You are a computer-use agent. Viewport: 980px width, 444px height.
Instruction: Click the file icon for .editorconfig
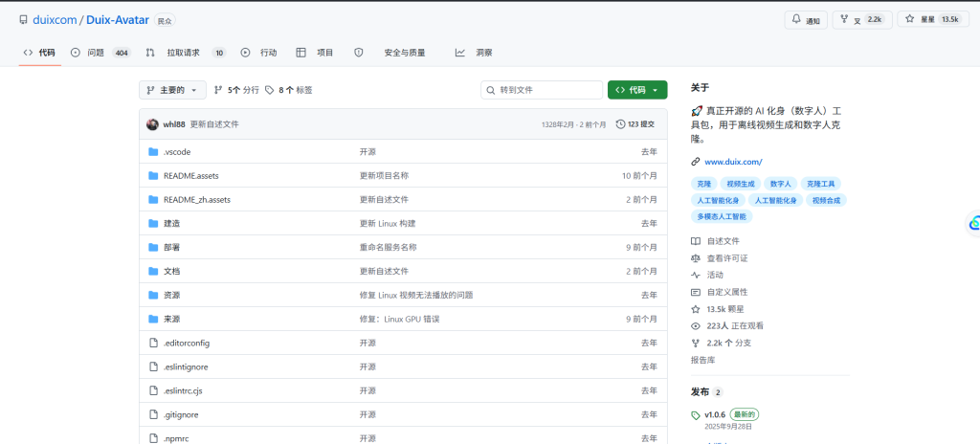coord(153,343)
